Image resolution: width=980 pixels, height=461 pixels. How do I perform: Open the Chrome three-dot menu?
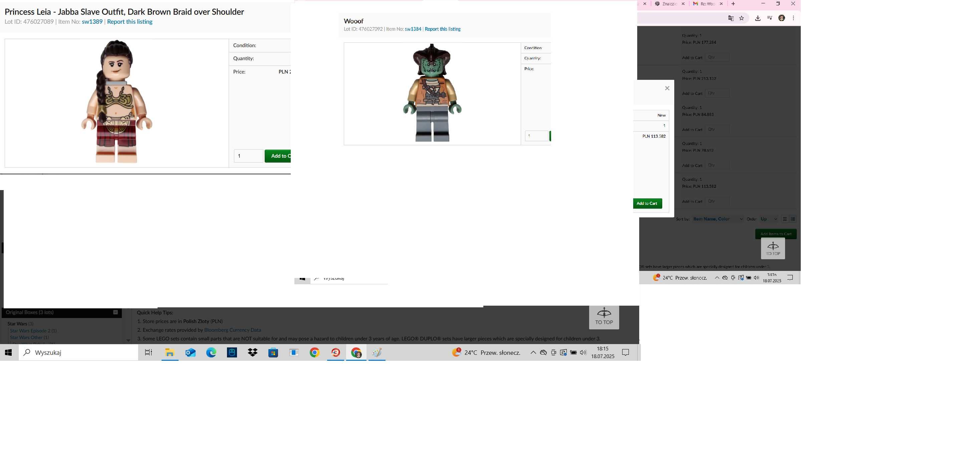(x=793, y=18)
